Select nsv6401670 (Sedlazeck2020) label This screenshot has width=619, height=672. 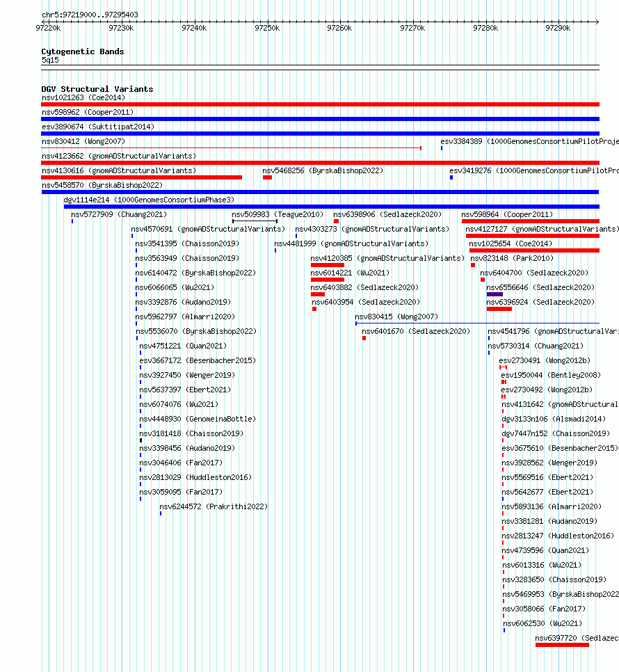415,331
